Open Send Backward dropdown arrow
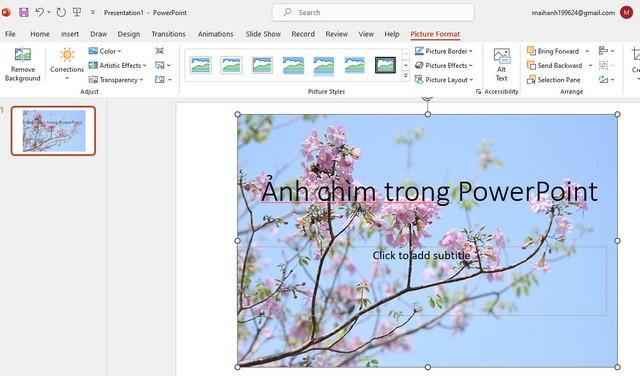 click(590, 65)
